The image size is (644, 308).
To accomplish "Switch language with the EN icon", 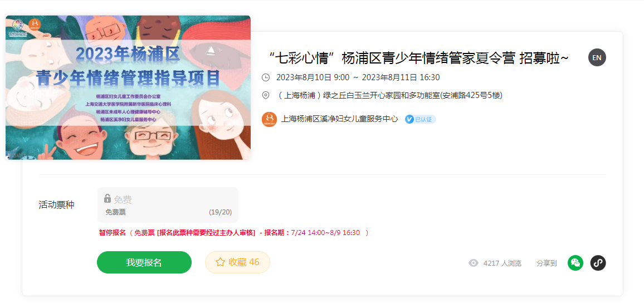I will pos(597,57).
